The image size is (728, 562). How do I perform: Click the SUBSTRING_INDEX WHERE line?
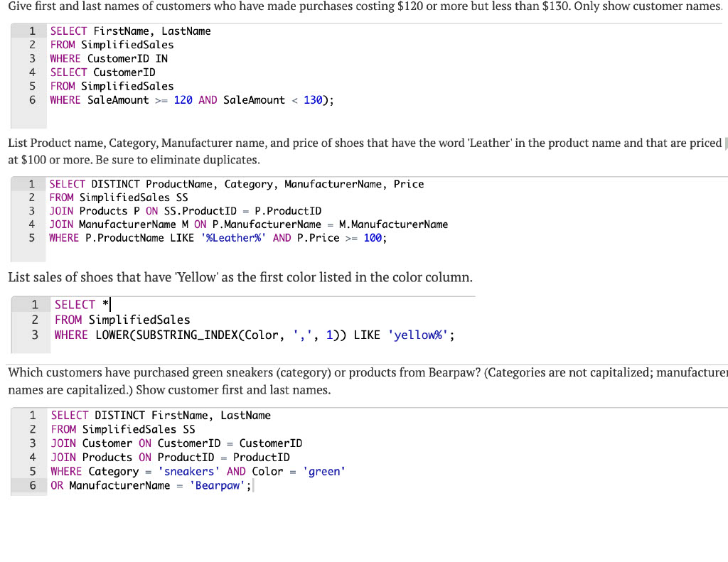coord(255,335)
